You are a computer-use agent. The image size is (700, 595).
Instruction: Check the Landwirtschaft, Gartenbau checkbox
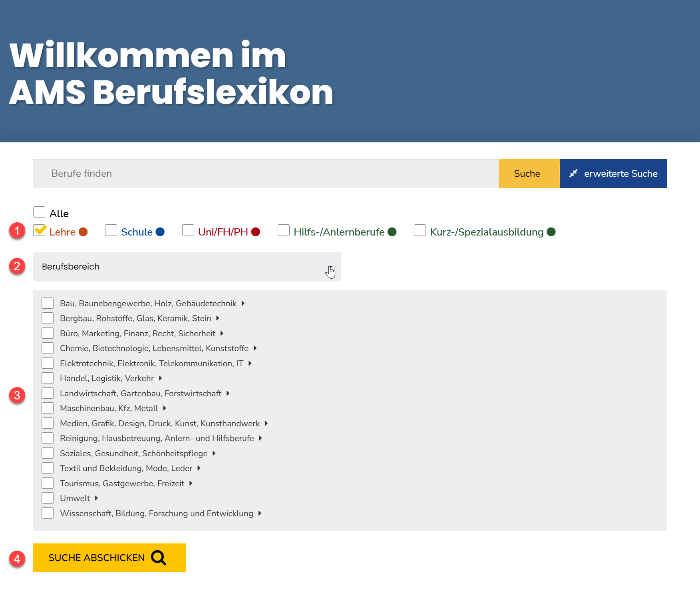click(x=48, y=393)
